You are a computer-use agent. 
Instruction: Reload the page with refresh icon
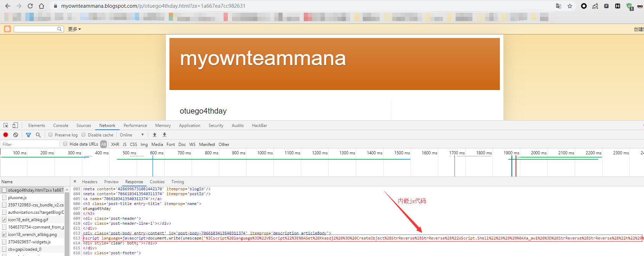(x=30, y=6)
